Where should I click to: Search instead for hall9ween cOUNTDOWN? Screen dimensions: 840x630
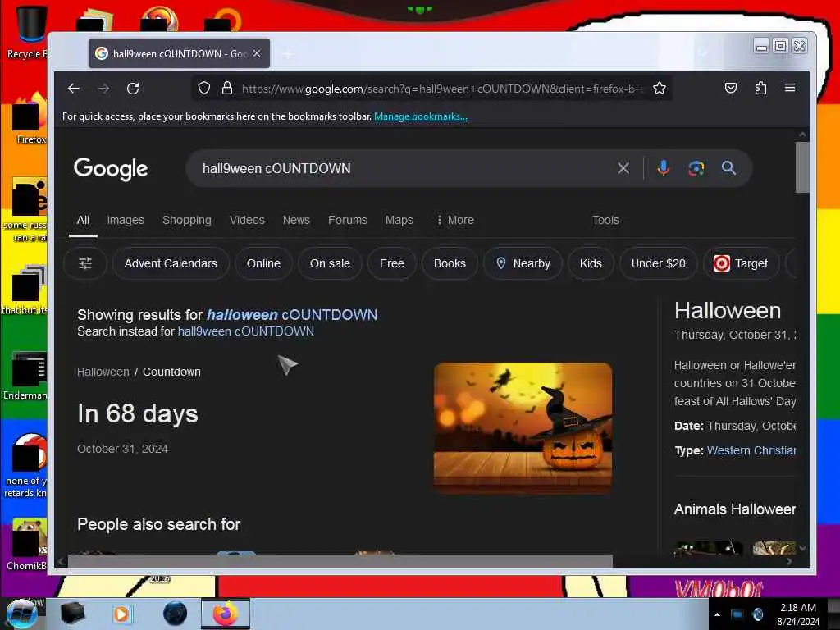[246, 331]
